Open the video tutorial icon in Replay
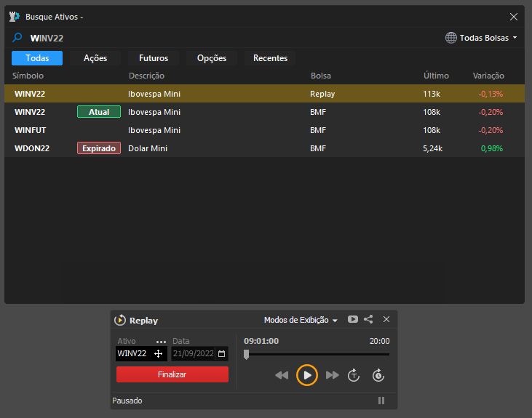Screen dimensions: 532x418 (353, 319)
